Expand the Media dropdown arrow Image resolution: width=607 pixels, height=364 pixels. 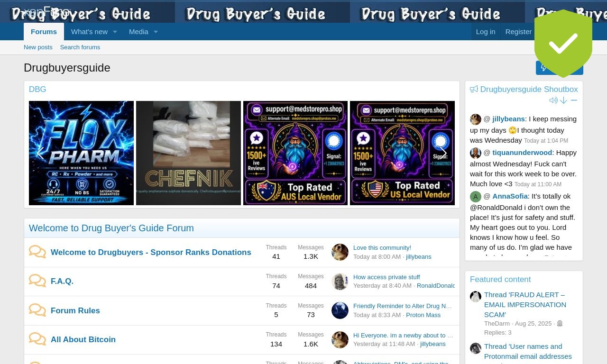coord(156,32)
